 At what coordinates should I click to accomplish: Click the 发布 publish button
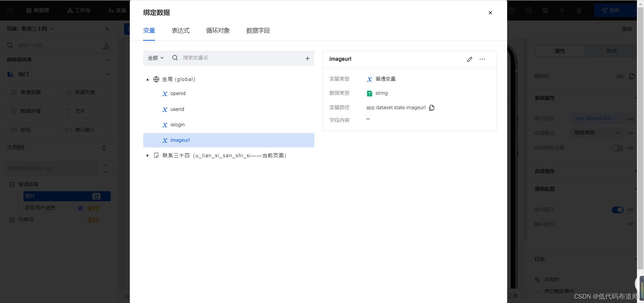pos(610,10)
